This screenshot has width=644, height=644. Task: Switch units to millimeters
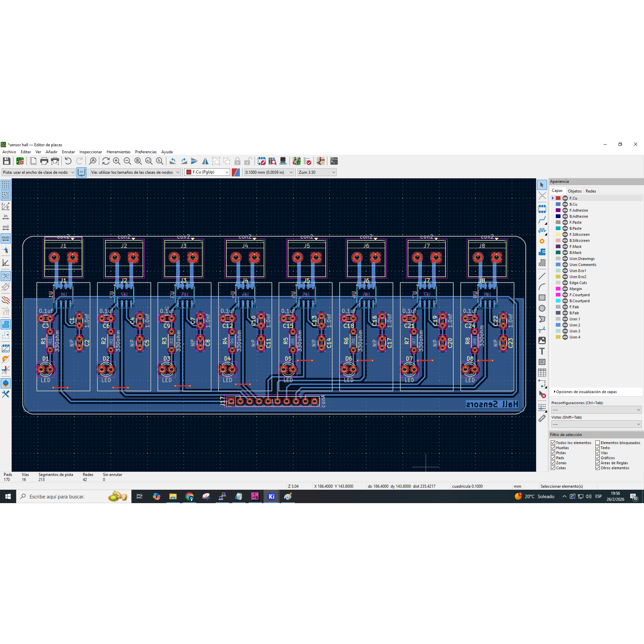(x=6, y=238)
